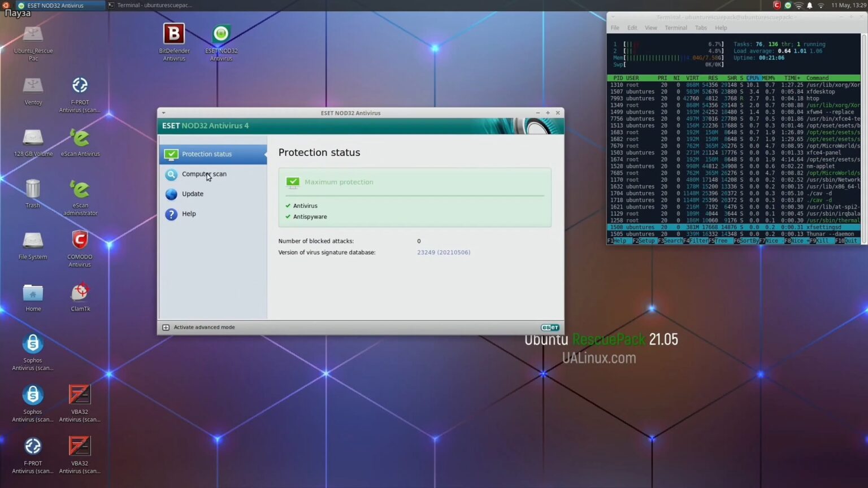Click the Command column header in htop
Image resolution: width=868 pixels, height=488 pixels.
817,78
